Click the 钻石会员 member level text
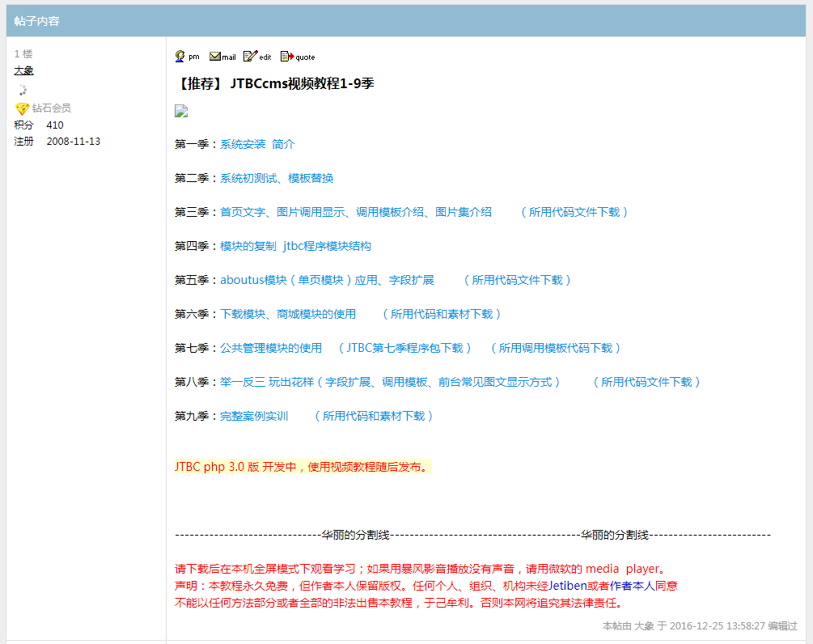The image size is (813, 644). (51, 108)
